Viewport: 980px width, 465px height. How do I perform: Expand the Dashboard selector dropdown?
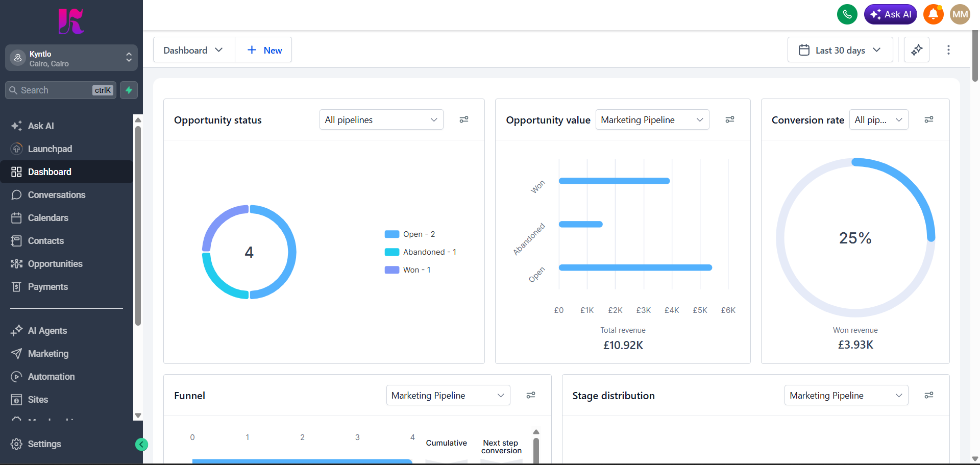[x=193, y=50]
